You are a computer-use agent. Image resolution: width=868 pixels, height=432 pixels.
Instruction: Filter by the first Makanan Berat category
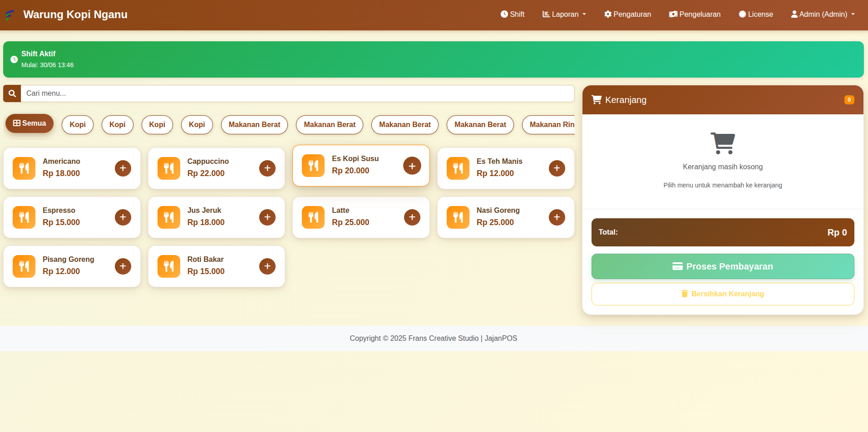(254, 125)
